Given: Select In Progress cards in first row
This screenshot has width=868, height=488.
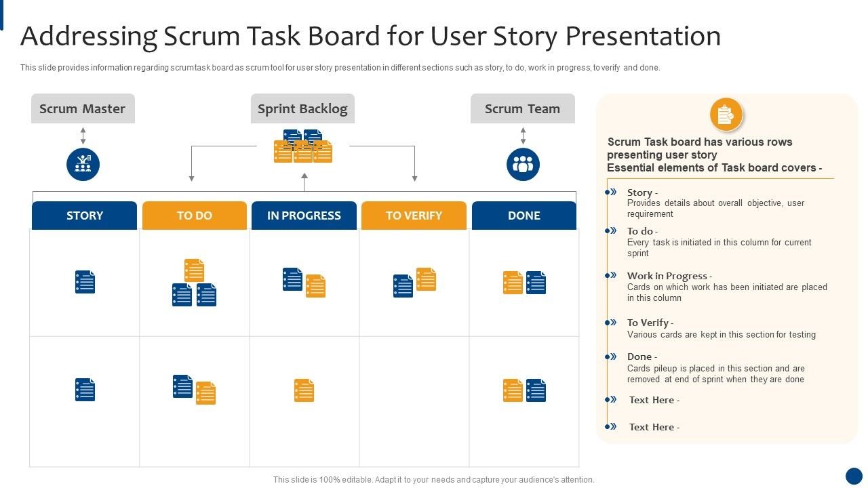Looking at the screenshot, I should click(x=304, y=283).
